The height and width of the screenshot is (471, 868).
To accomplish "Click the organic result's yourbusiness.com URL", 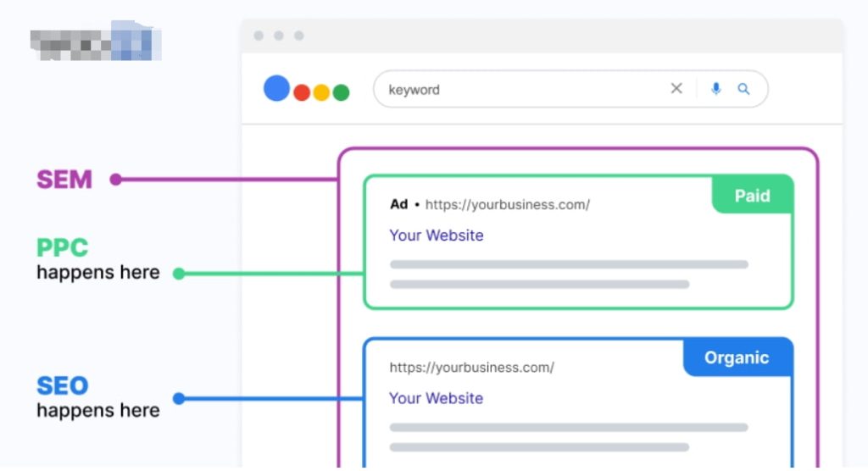I will tap(471, 368).
